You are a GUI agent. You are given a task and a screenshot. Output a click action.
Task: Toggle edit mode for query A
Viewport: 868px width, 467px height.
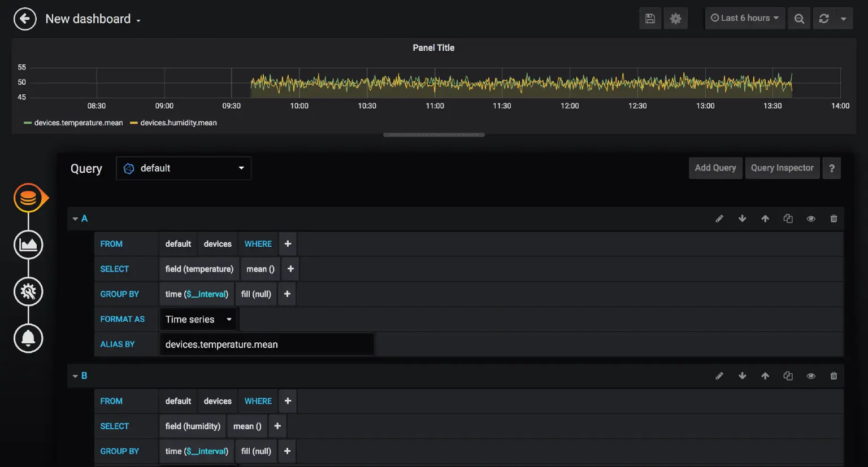(719, 219)
